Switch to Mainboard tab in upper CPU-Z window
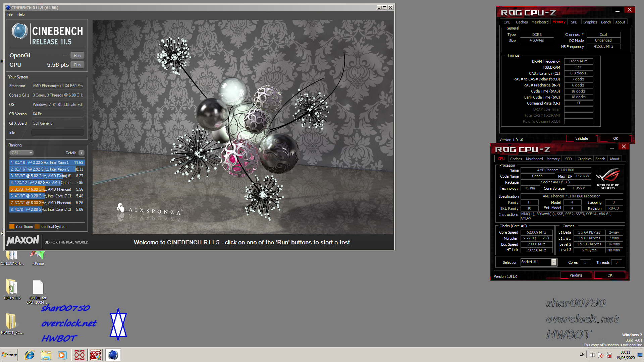The width and height of the screenshot is (644, 362). 540,22
